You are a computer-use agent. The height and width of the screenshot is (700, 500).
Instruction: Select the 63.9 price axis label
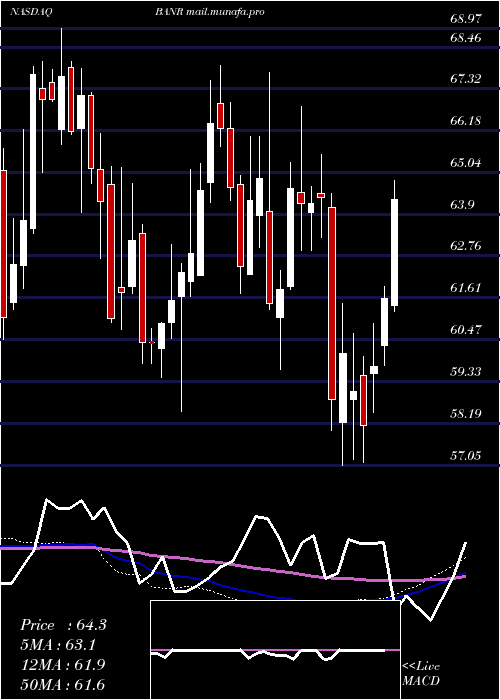(x=462, y=204)
